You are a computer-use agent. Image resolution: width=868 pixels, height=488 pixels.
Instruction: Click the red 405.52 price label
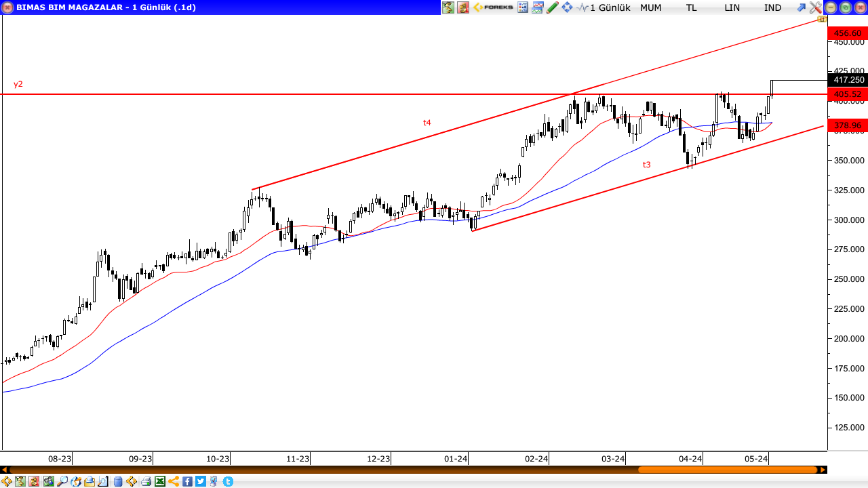[x=848, y=94]
